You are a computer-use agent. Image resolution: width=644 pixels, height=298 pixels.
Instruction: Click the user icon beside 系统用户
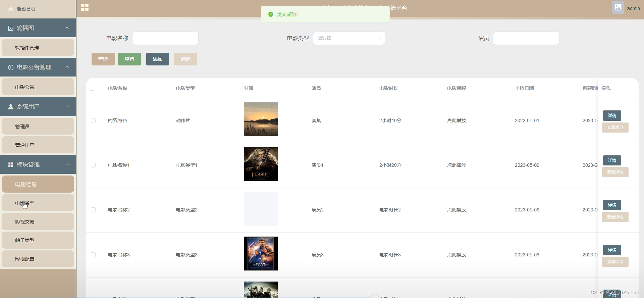pyautogui.click(x=11, y=107)
